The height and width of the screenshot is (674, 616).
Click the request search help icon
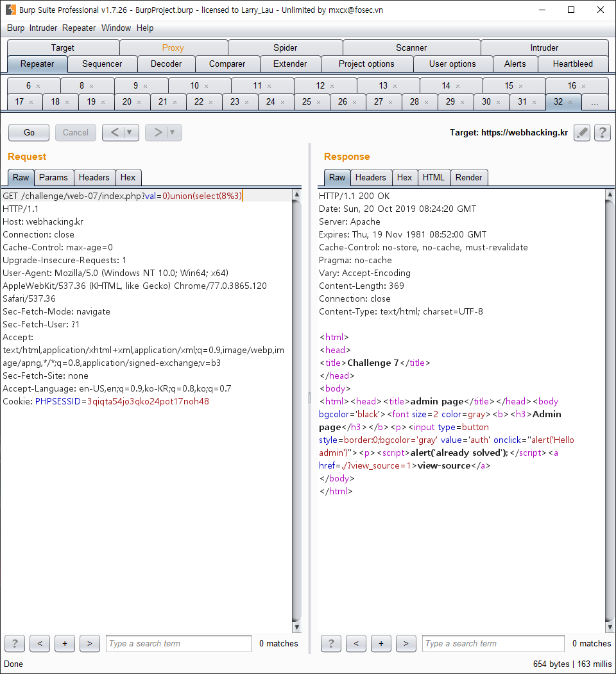point(15,643)
